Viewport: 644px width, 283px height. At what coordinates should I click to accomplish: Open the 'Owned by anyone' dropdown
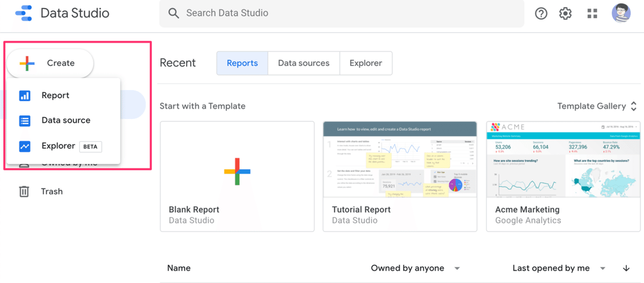click(x=457, y=269)
